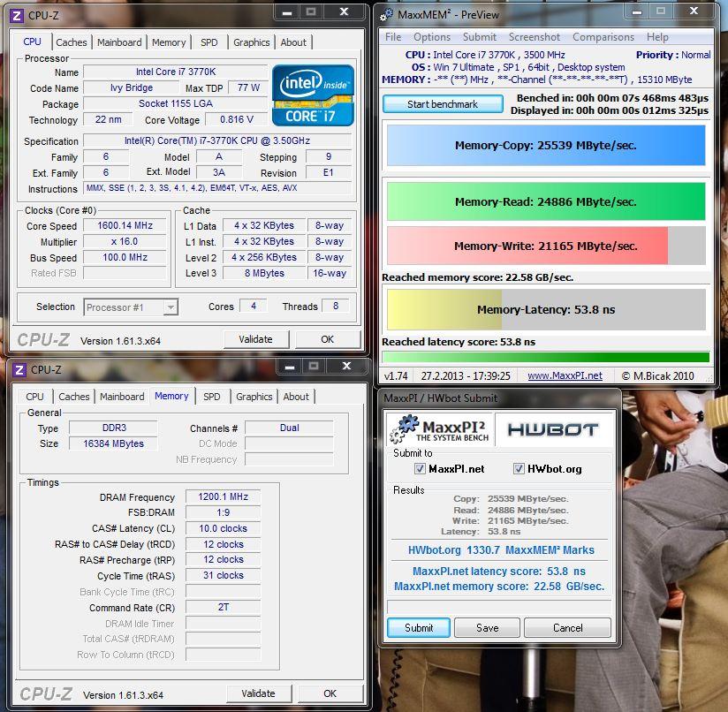Click the Channels # value Dual
The image size is (728, 712).
click(x=289, y=428)
